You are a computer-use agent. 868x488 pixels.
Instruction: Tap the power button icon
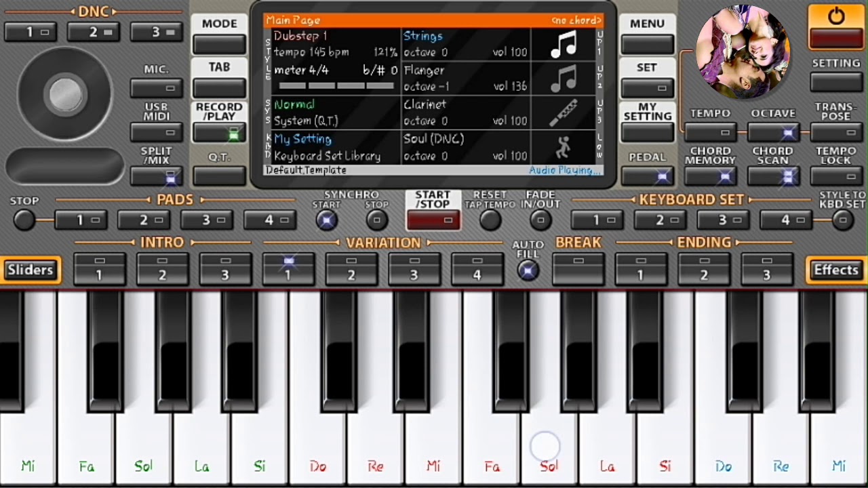click(836, 17)
